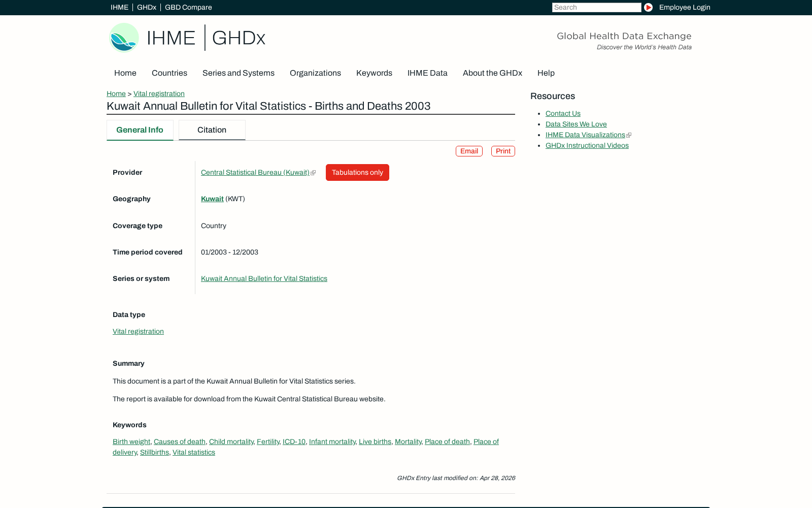Open GHDx Instructional Videos link

[587, 146]
